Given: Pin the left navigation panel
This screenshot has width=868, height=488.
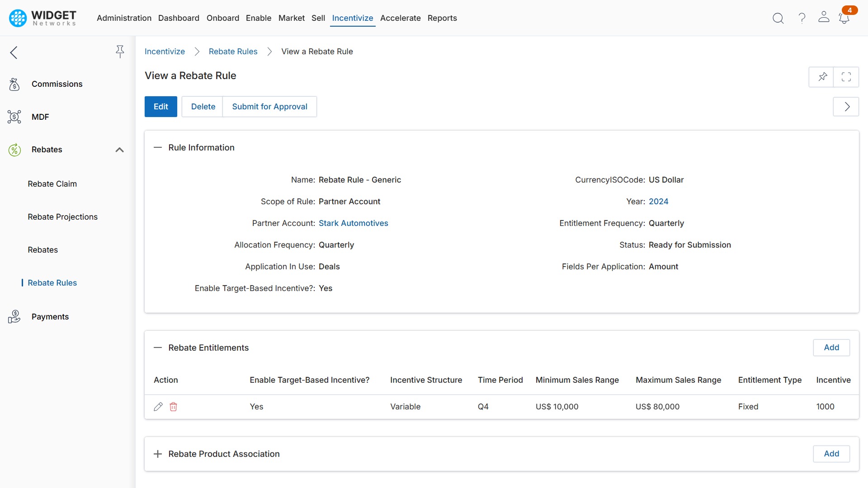Looking at the screenshot, I should 120,52.
